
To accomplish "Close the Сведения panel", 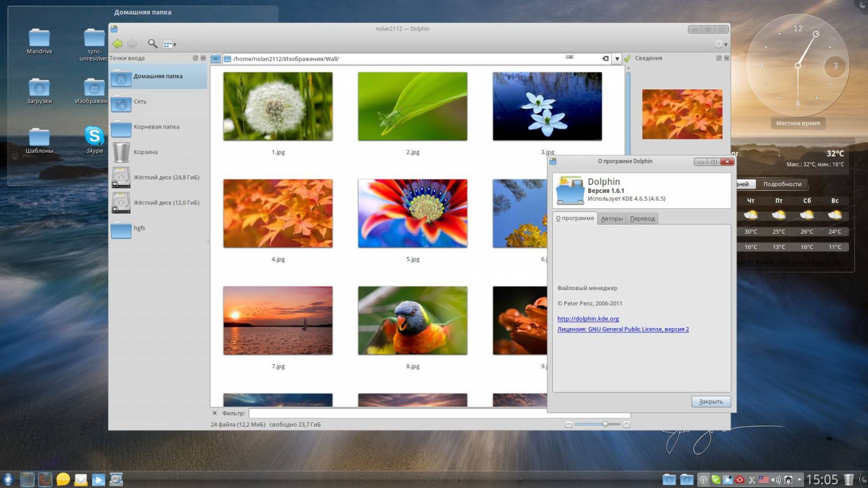I will (726, 58).
